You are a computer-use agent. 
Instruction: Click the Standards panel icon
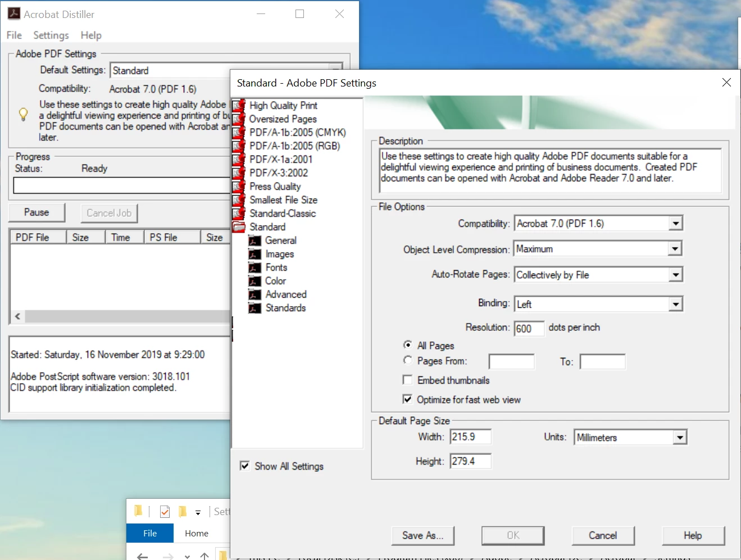(255, 308)
